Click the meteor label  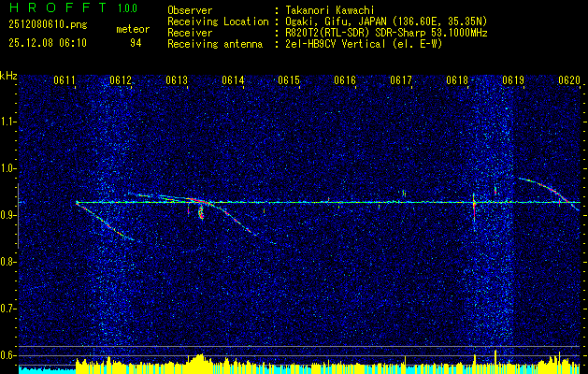[x=133, y=29]
